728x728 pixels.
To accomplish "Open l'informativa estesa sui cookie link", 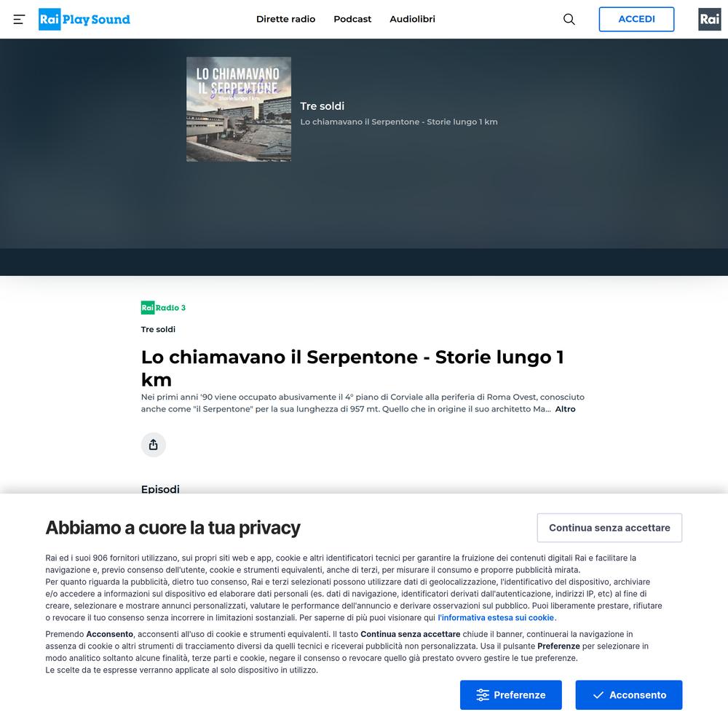I will (x=496, y=617).
